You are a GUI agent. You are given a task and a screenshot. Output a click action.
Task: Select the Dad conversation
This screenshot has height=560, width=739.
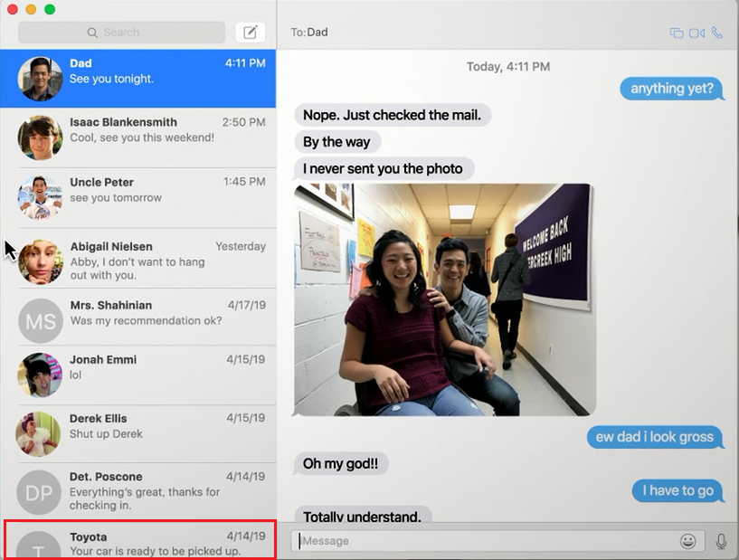click(x=137, y=78)
